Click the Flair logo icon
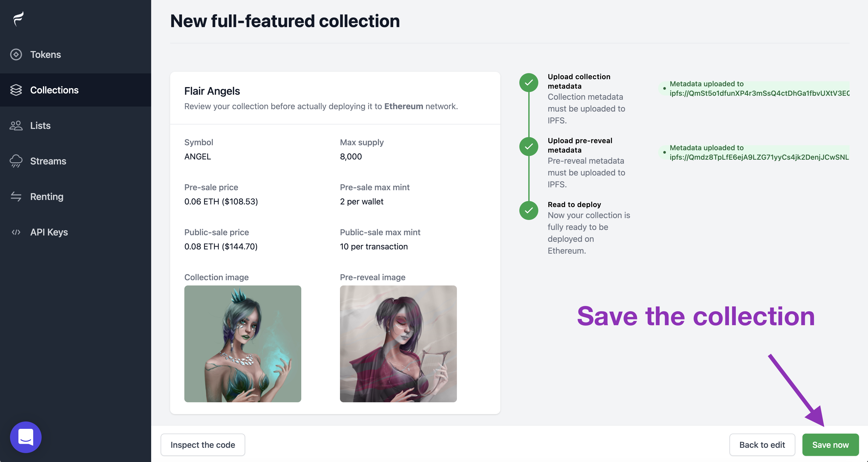868x462 pixels. (x=18, y=18)
